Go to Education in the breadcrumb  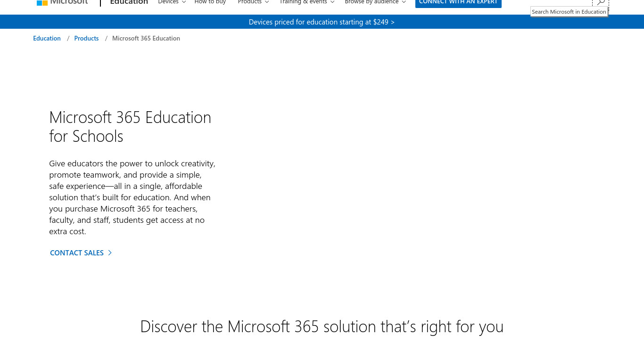[x=47, y=39]
